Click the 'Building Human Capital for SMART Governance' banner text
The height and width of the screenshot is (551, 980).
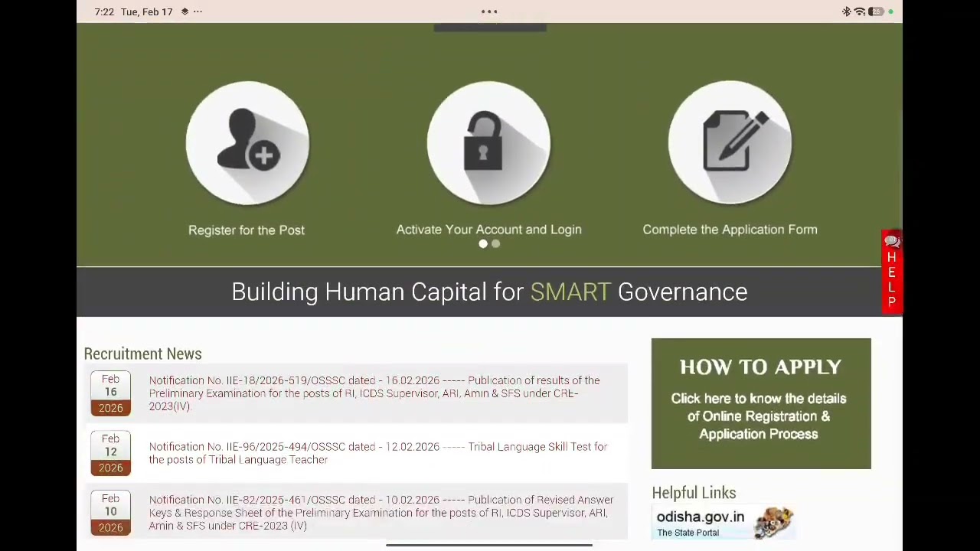(489, 292)
